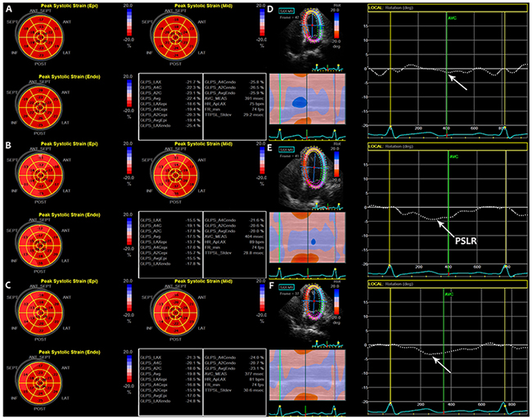Click the SAX-MV label in panel D
The image size is (532, 419).
click(x=286, y=13)
